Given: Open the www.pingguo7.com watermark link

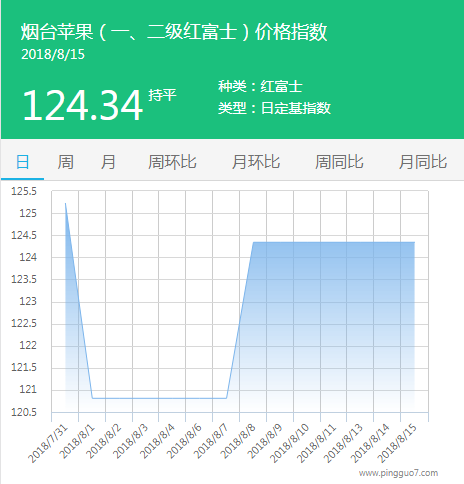Looking at the screenshot, I should pyautogui.click(x=398, y=473).
